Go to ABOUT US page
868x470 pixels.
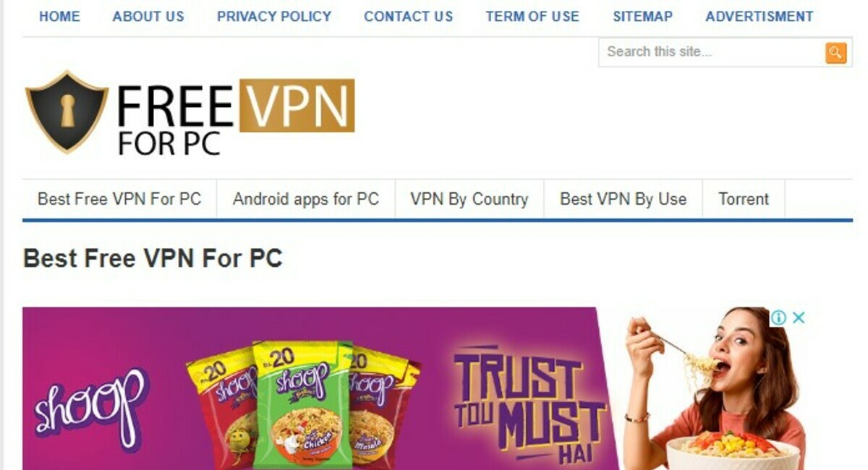coord(148,16)
